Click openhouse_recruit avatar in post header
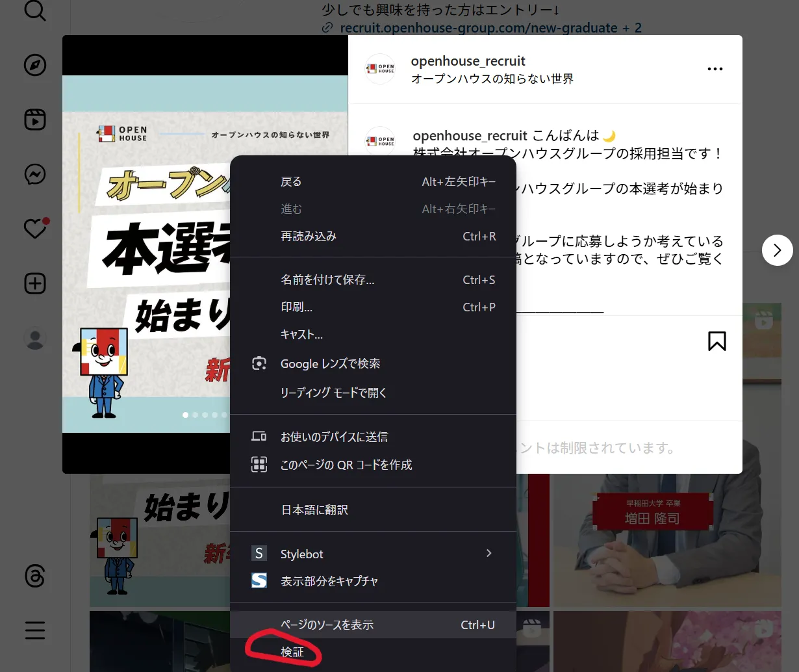This screenshot has width=799, height=672. click(381, 69)
